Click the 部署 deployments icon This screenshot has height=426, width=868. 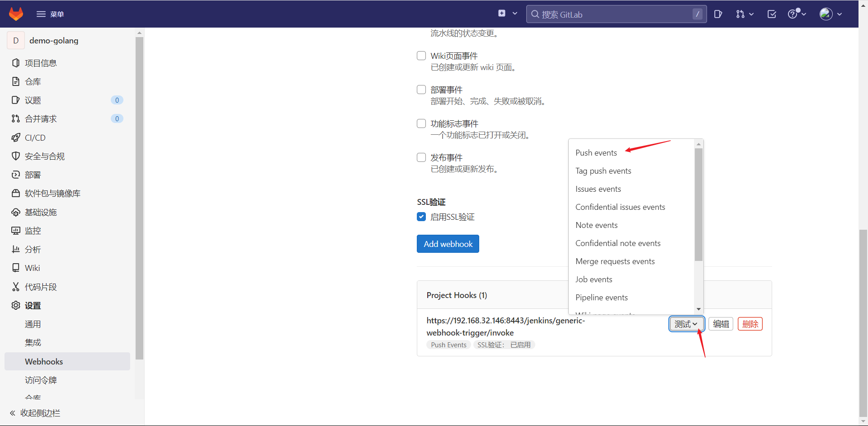point(16,175)
